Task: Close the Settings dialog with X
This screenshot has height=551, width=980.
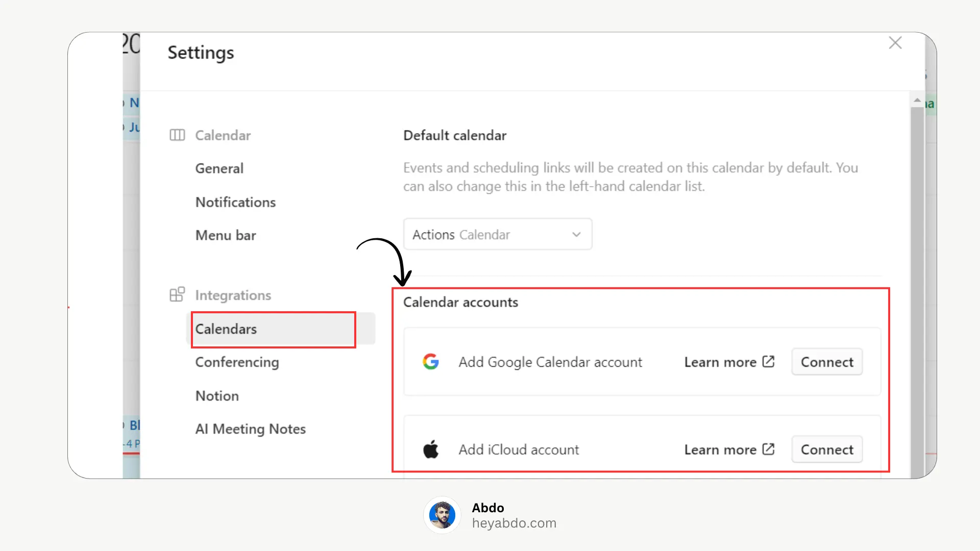Action: (x=895, y=43)
